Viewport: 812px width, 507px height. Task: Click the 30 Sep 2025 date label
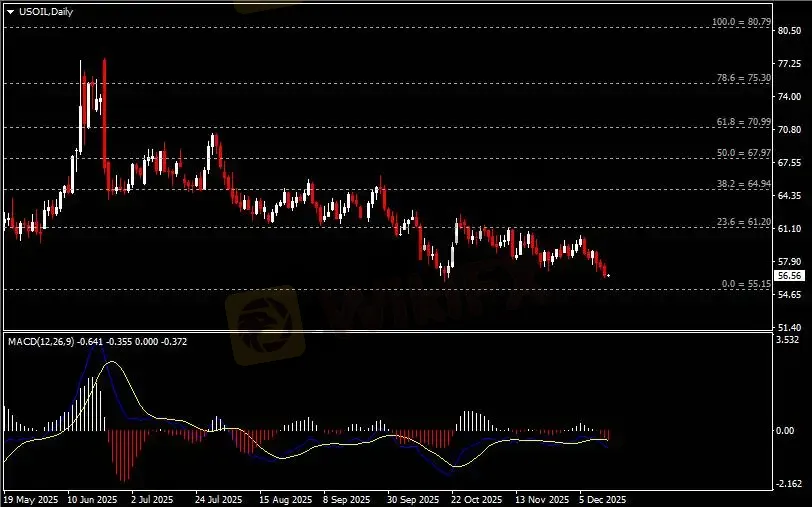point(414,500)
